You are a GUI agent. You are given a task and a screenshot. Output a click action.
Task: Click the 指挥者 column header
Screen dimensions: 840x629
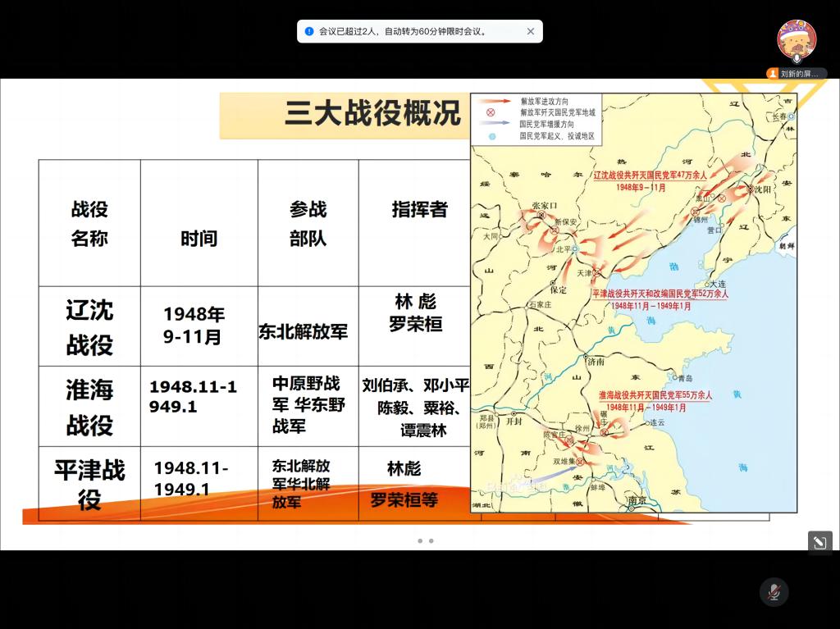tap(419, 210)
